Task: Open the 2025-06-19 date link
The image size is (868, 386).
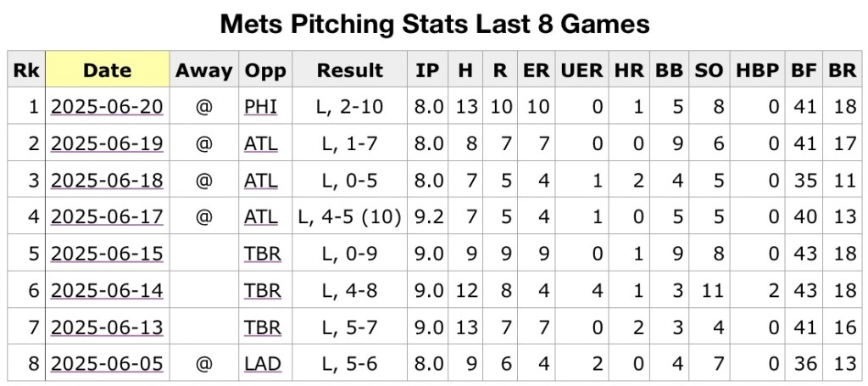Action: [107, 144]
